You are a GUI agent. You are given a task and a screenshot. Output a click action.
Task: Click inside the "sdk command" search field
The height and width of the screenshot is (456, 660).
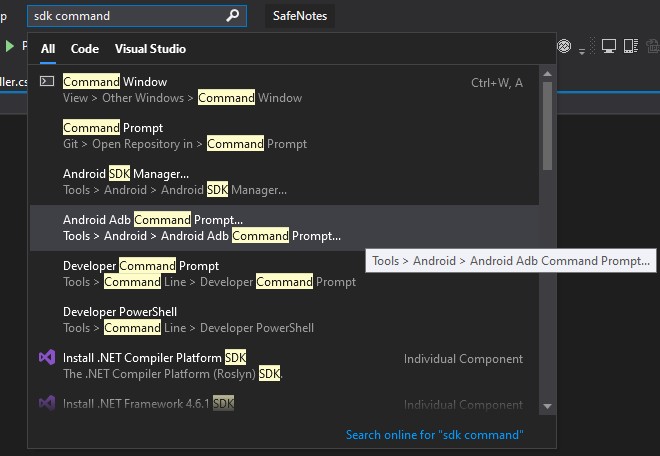coord(126,16)
